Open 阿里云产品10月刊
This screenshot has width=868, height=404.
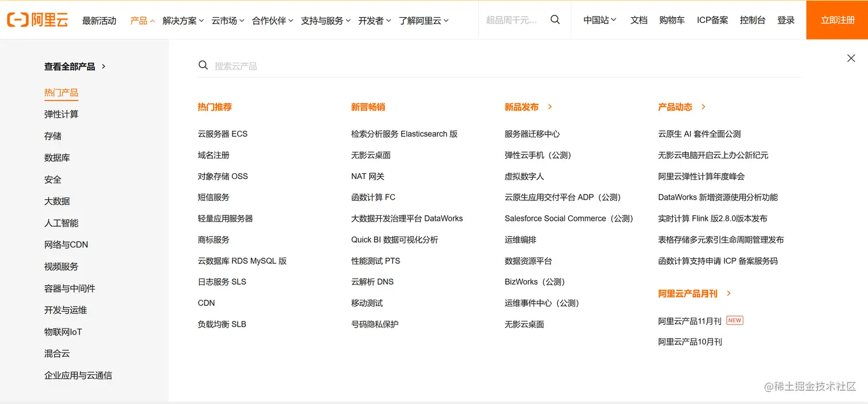pyautogui.click(x=690, y=341)
